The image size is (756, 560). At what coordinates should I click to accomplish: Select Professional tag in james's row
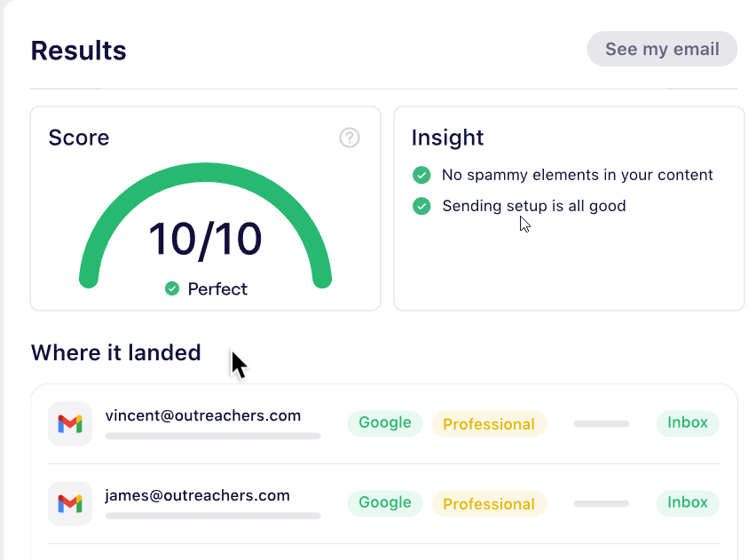[x=489, y=504]
